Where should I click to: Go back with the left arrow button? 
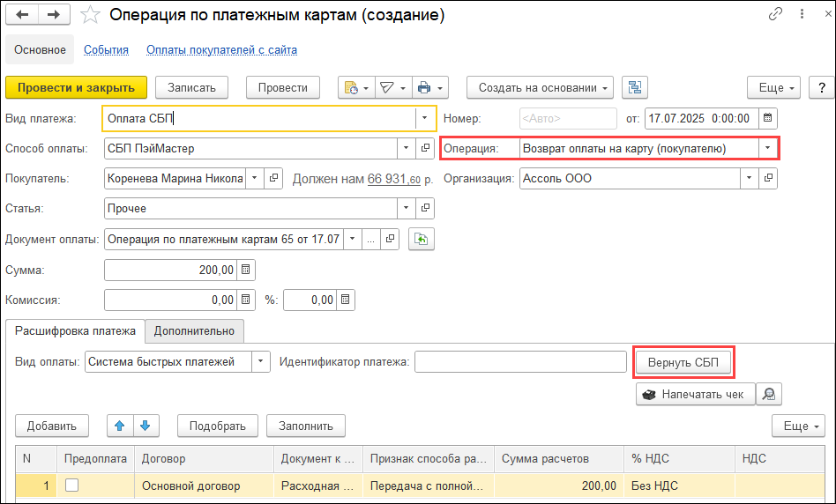point(22,14)
